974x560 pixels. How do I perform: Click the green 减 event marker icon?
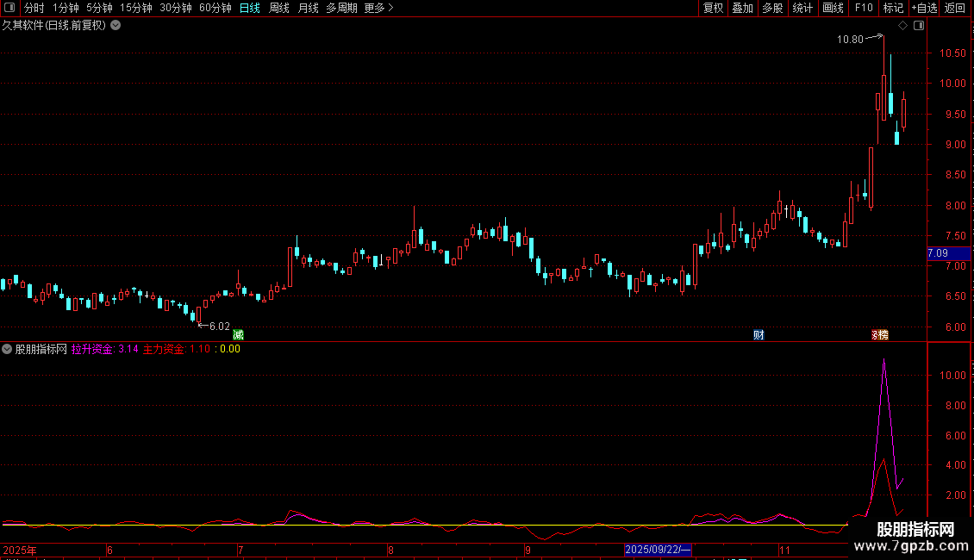pyautogui.click(x=238, y=335)
